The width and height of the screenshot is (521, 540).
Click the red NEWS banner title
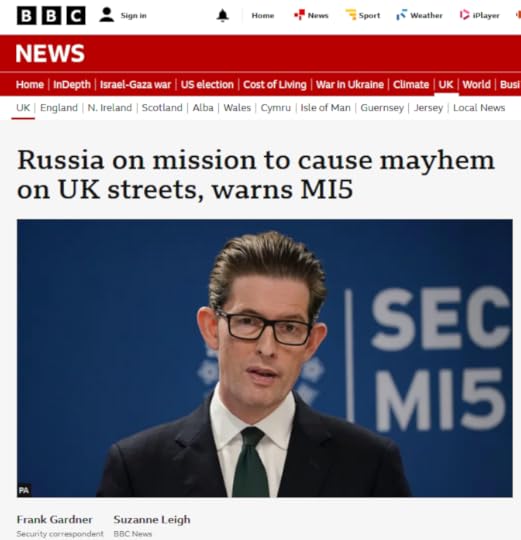click(50, 53)
